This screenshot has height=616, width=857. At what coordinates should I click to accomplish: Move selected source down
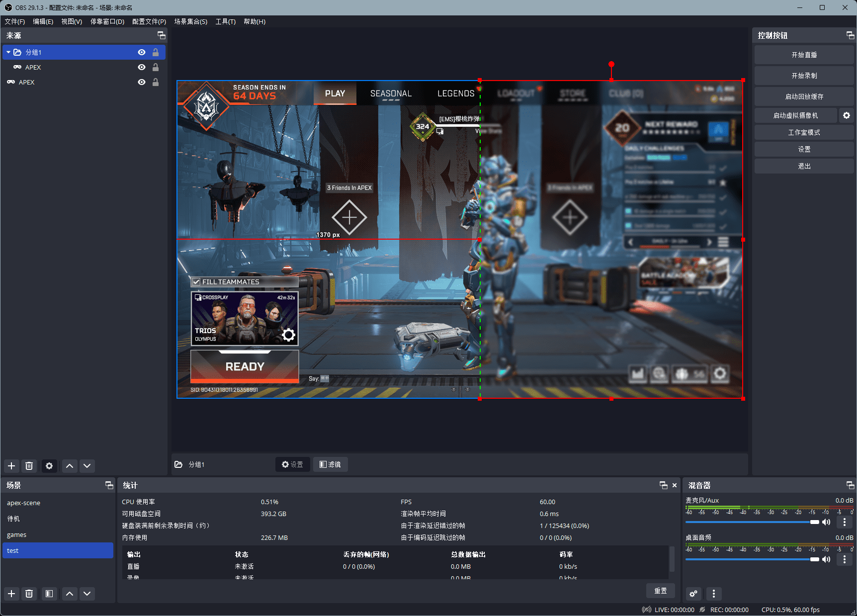point(87,466)
